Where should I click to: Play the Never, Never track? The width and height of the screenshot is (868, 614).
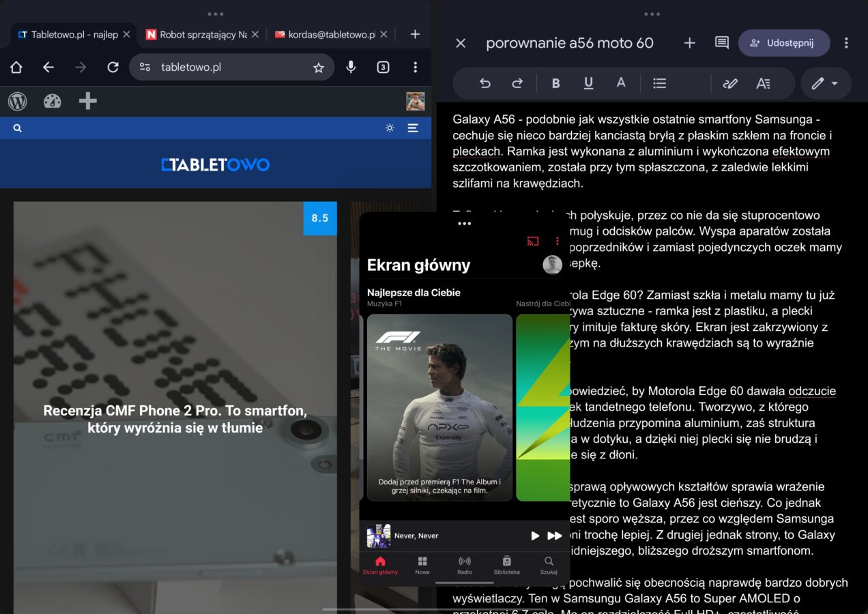tap(535, 536)
